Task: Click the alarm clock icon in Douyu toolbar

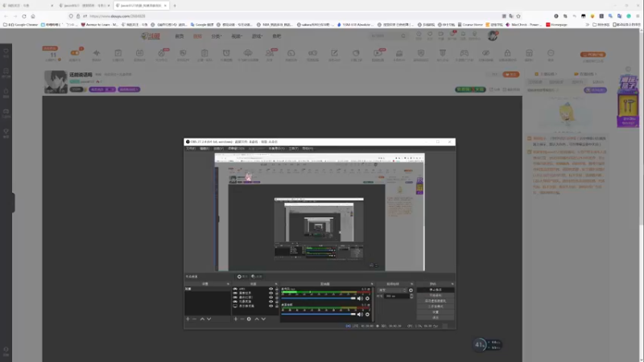Action: 226,53
